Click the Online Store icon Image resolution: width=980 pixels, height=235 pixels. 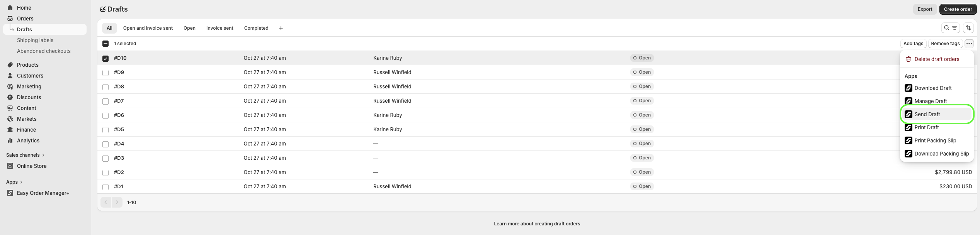point(10,166)
